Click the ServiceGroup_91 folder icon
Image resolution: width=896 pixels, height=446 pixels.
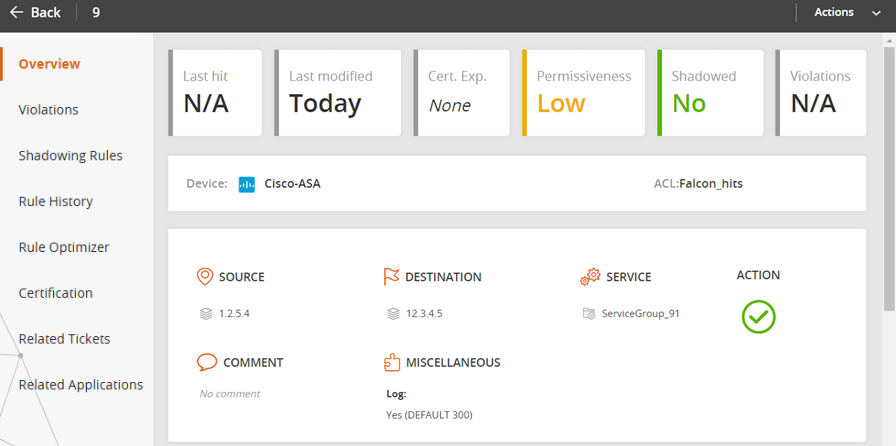(588, 314)
